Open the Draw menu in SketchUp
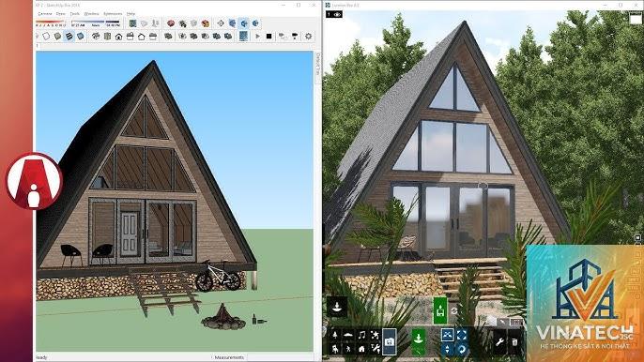This screenshot has width=644, height=362. point(61,13)
